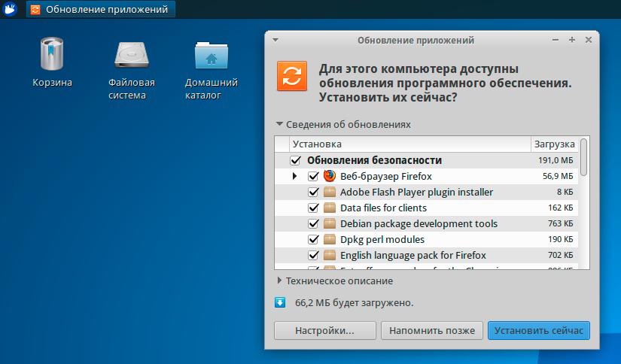Uncheck Debian package development tools checkbox
The width and height of the screenshot is (621, 364).
pyautogui.click(x=313, y=223)
